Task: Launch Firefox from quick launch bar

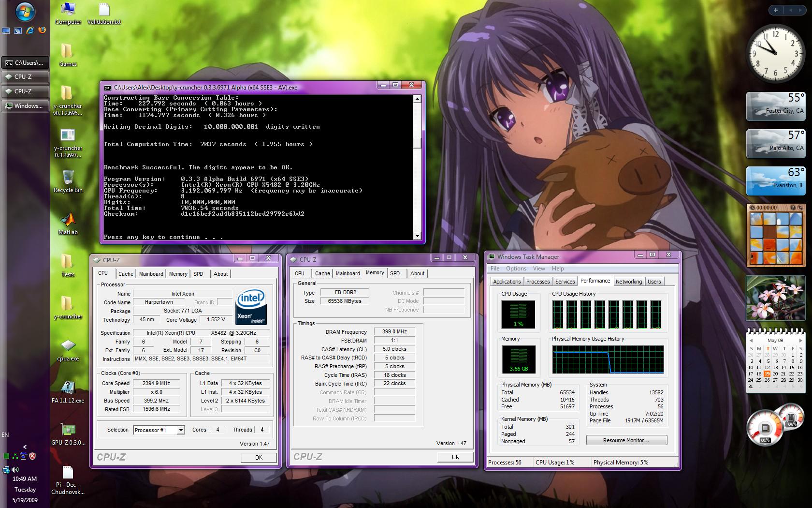Action: pyautogui.click(x=42, y=30)
